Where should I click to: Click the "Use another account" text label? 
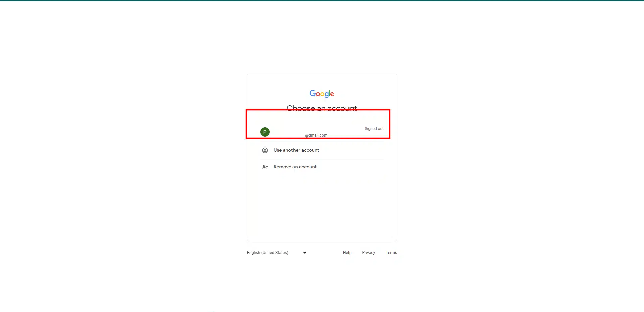[x=296, y=150]
